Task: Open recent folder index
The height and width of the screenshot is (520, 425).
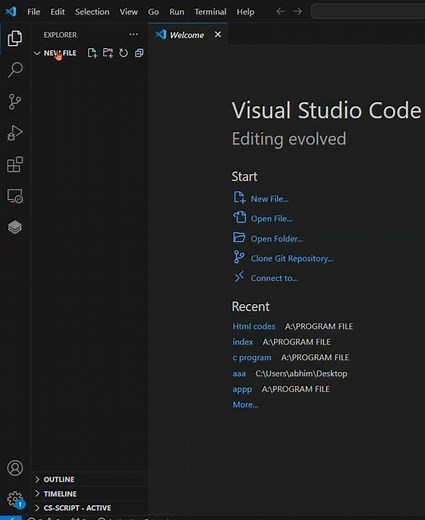Action: pyautogui.click(x=243, y=342)
